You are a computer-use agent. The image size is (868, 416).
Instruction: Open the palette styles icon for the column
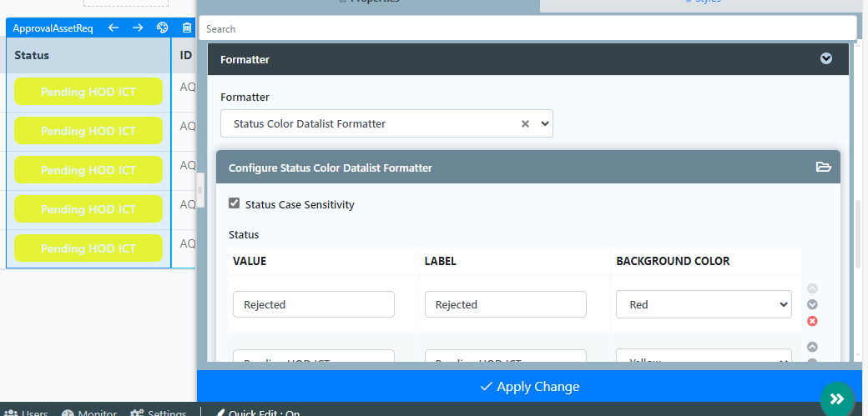163,28
